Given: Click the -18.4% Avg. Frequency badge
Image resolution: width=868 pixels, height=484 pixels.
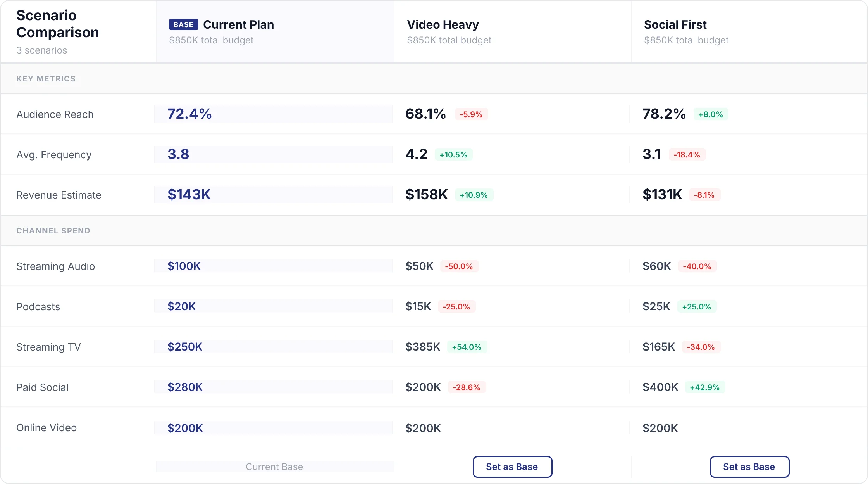Looking at the screenshot, I should (687, 155).
